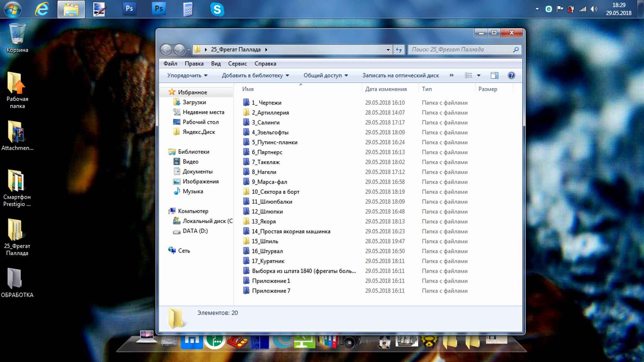The height and width of the screenshot is (362, 644).
Task: Click the network signal tray icon
Action: [582, 9]
